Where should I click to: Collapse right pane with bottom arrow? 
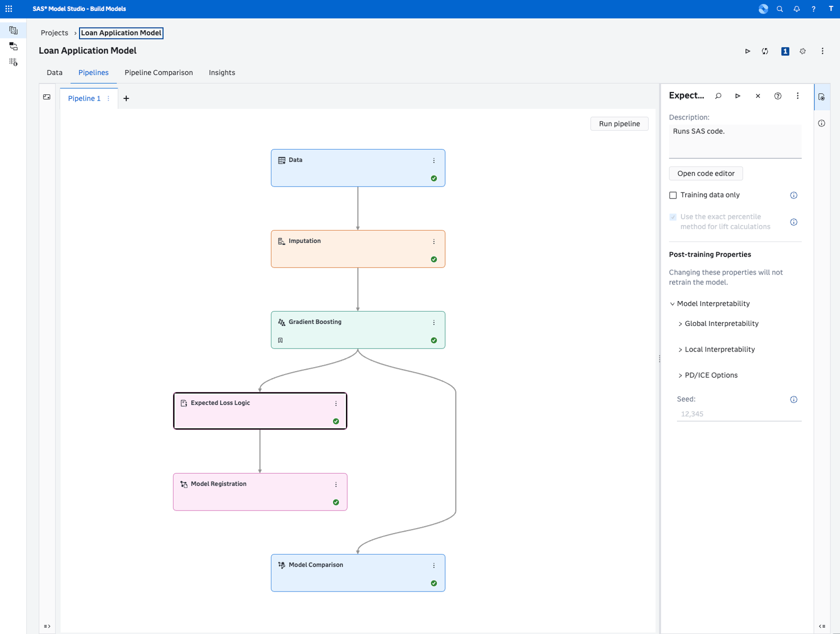[x=822, y=626]
